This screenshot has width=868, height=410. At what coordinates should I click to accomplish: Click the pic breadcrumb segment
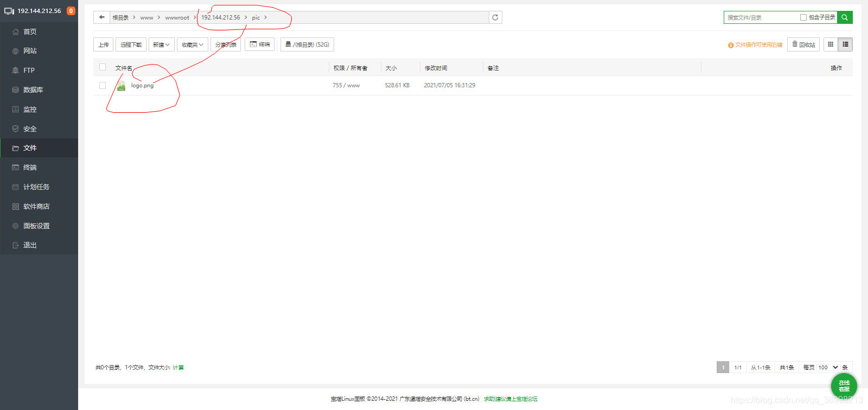click(x=256, y=18)
